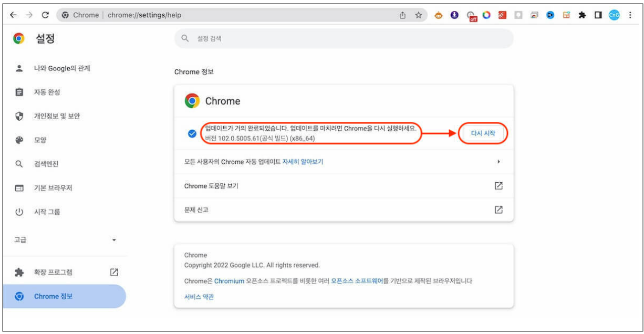This screenshot has width=644, height=334.
Task: Go back using the browser back arrow
Action: (13, 15)
